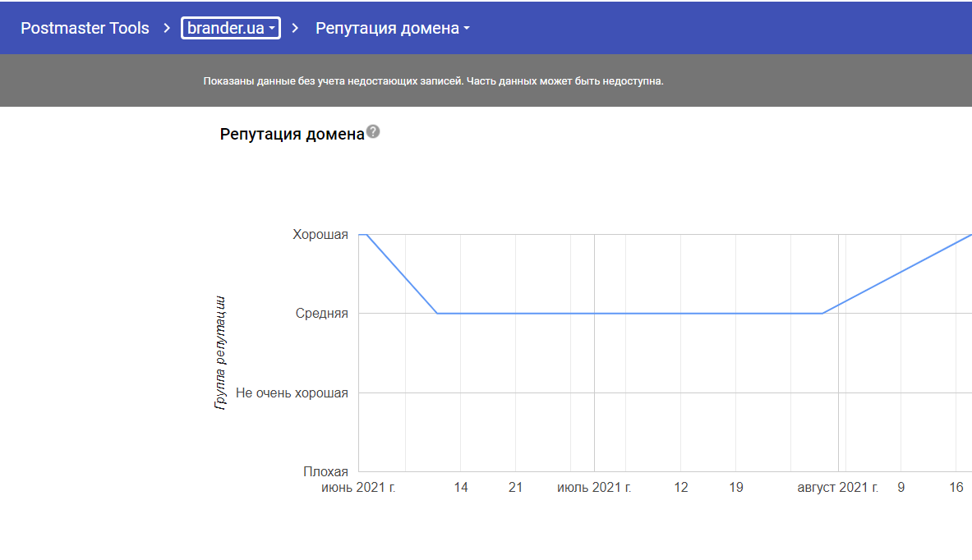Click the help question mark icon

coord(373,132)
